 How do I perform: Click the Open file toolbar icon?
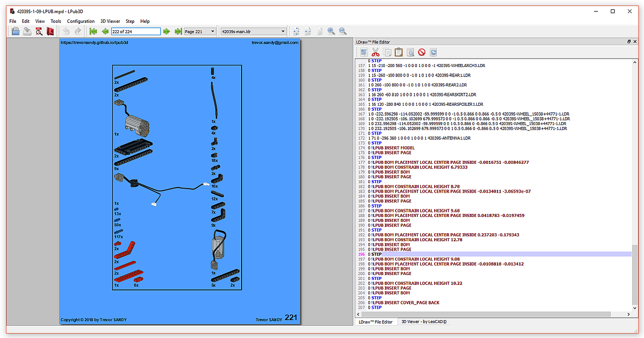point(15,31)
